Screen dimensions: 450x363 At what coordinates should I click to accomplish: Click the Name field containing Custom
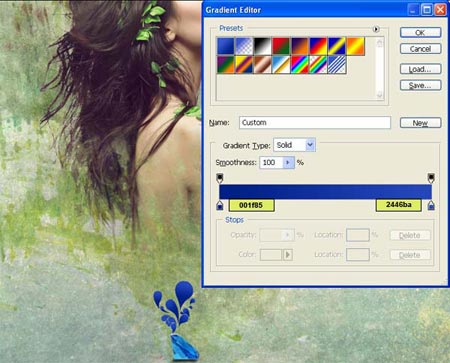315,122
